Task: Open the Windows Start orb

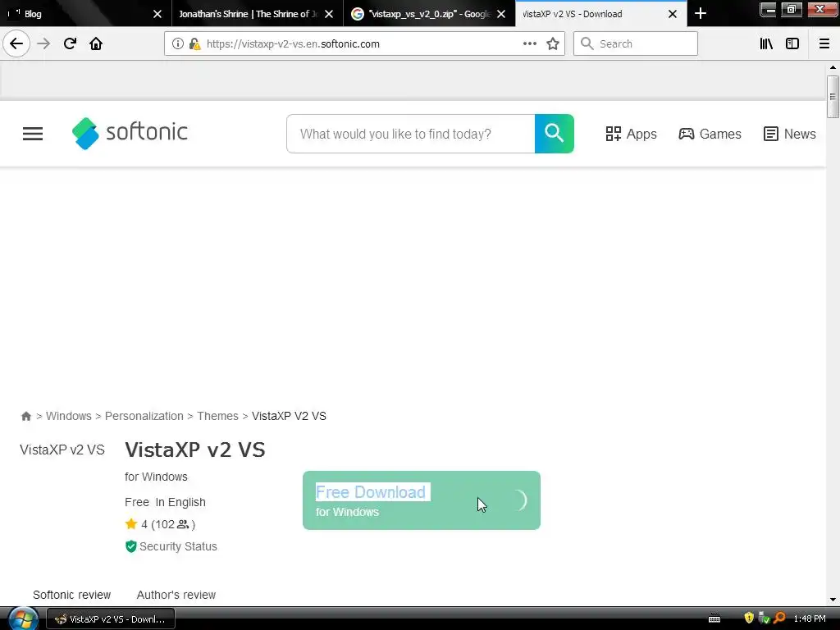Action: pyautogui.click(x=22, y=619)
